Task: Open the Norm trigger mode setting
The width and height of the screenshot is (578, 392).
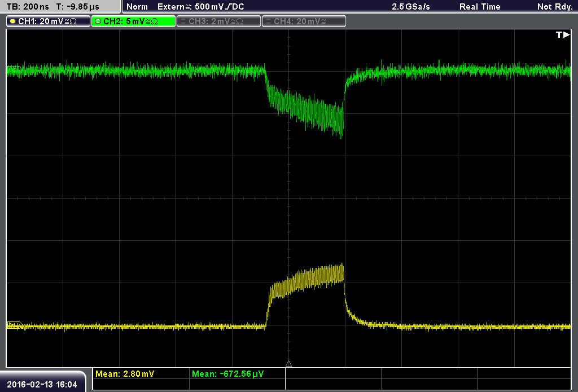Action: (x=137, y=7)
